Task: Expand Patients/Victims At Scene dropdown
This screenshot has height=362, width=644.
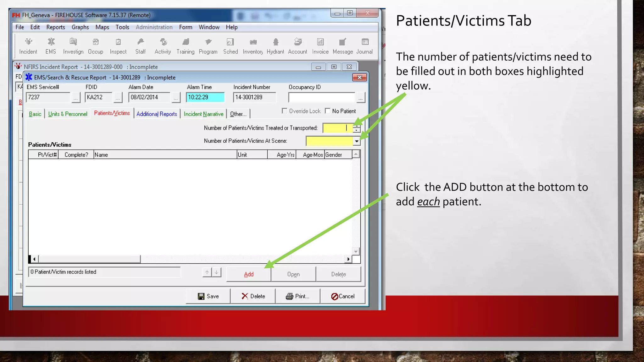Action: (357, 141)
